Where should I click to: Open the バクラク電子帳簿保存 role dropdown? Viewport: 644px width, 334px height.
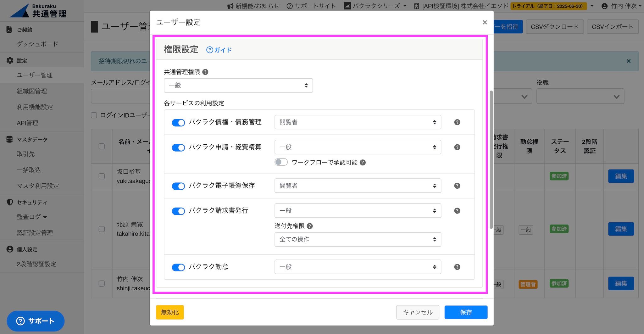pyautogui.click(x=358, y=186)
